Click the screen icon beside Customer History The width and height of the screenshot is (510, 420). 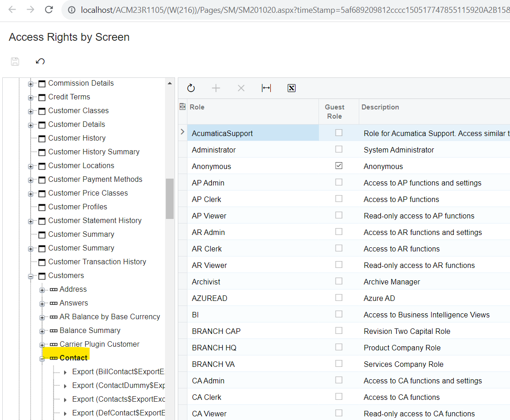42,139
